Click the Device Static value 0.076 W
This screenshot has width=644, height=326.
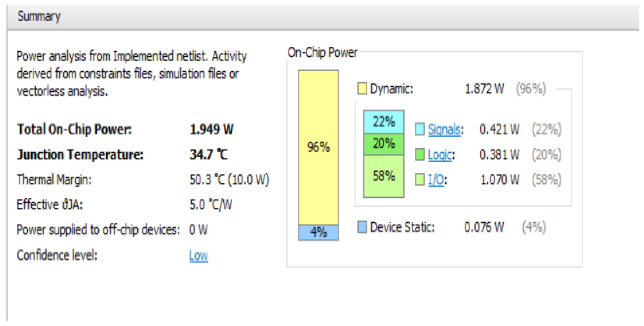tap(484, 227)
